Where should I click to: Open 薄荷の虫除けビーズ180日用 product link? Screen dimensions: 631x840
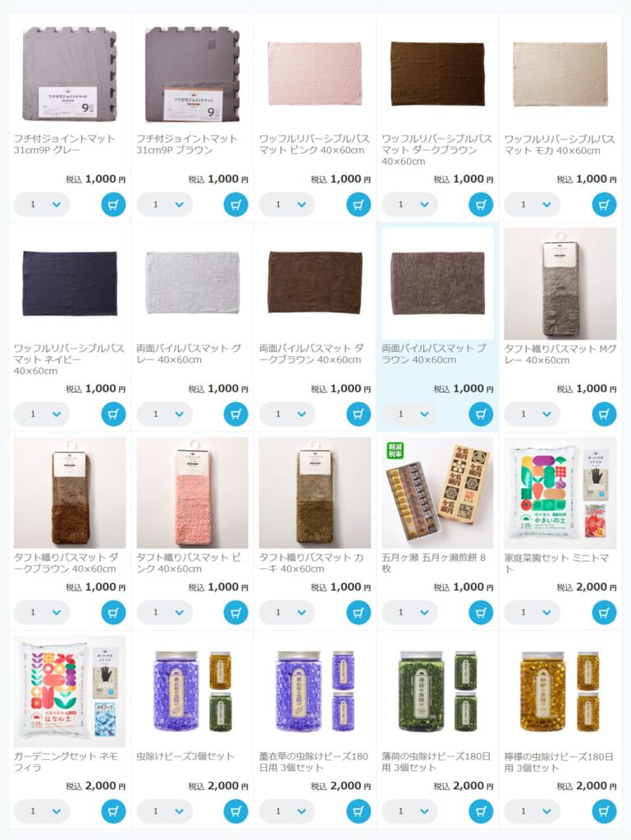[436, 762]
